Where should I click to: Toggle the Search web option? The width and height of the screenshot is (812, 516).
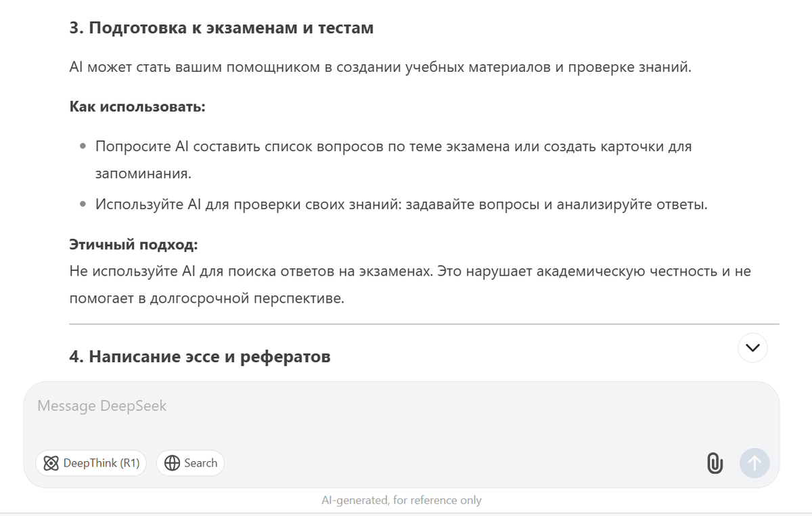(x=190, y=463)
